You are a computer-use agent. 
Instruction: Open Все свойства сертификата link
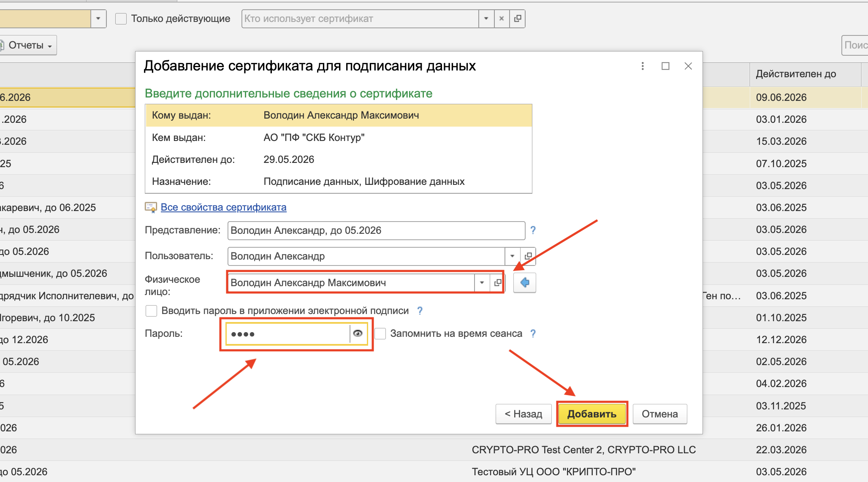[x=223, y=207]
